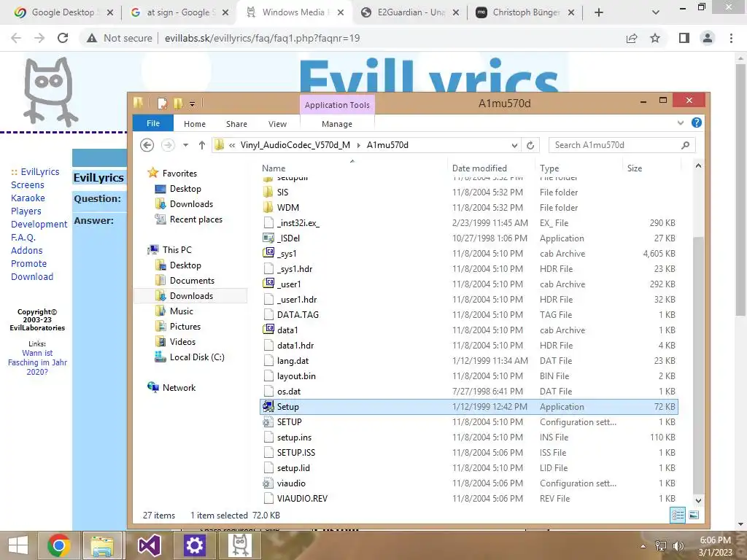Open Visual Studio from the taskbar

pos(149,545)
